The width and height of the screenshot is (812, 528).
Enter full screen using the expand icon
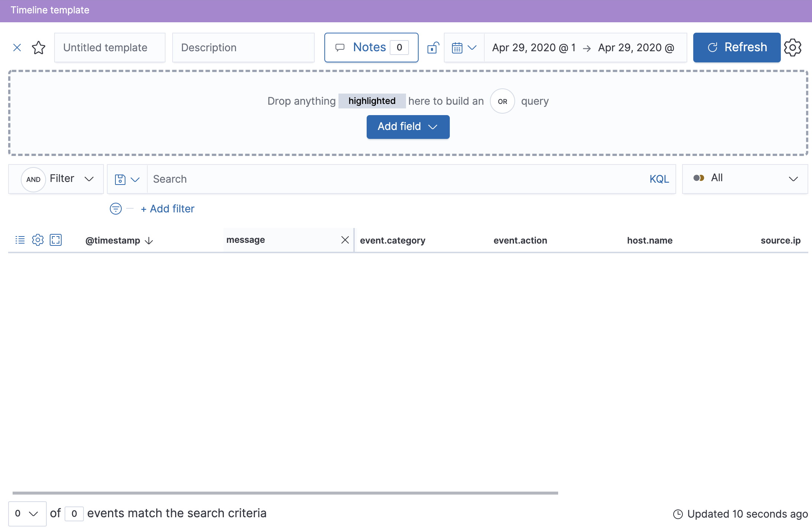pyautogui.click(x=56, y=240)
